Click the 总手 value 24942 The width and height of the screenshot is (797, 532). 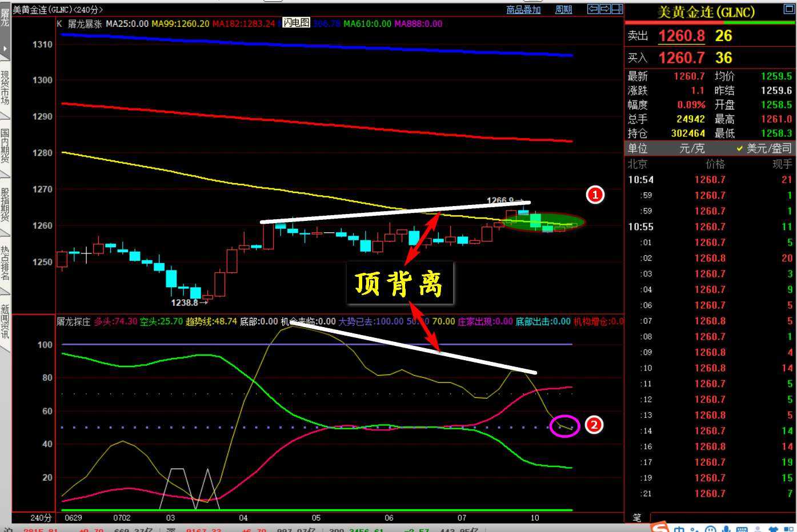click(x=691, y=119)
